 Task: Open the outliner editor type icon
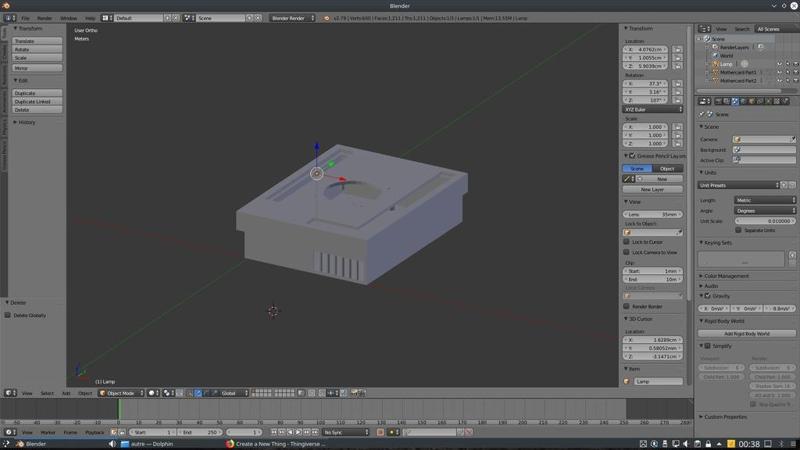tap(704, 29)
